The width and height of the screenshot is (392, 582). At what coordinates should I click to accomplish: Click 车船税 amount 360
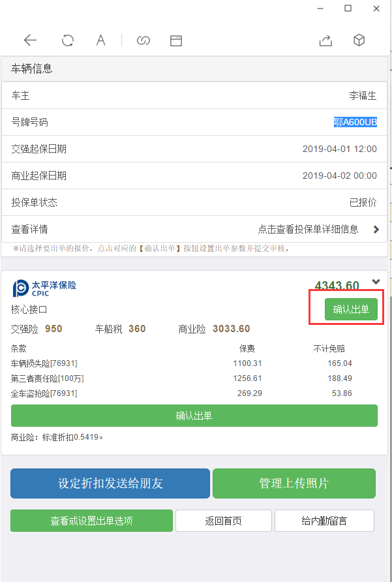pos(137,329)
